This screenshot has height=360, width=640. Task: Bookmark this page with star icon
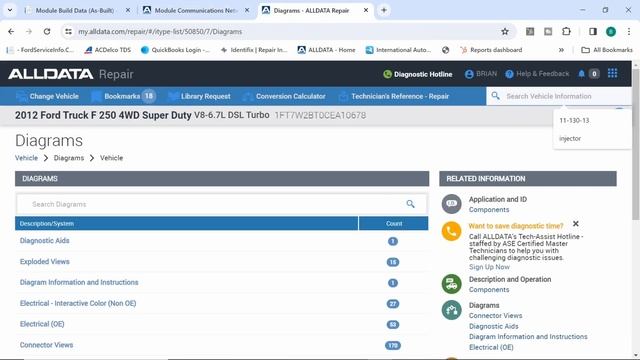pos(505,31)
